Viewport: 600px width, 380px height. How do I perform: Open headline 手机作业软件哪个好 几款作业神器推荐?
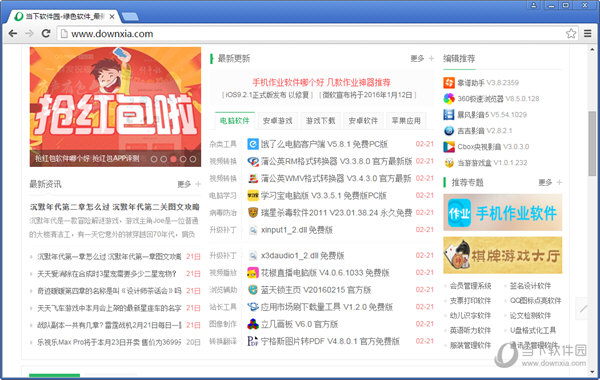click(321, 82)
